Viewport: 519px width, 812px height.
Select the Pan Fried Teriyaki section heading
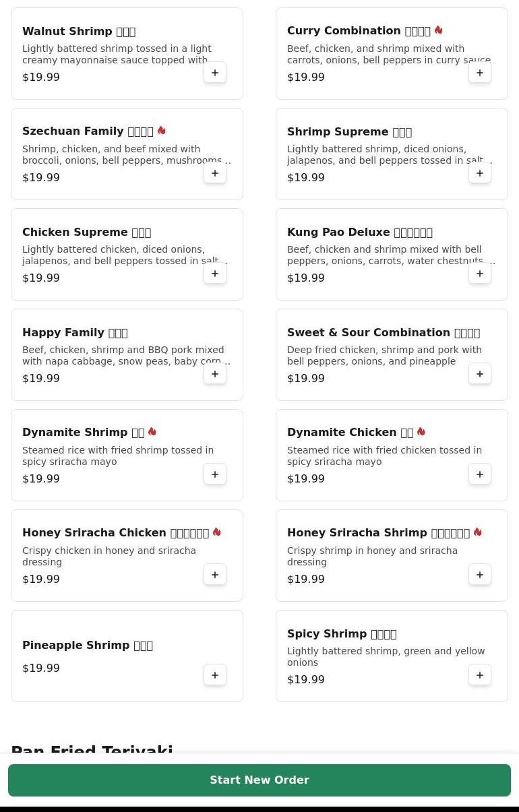(x=92, y=749)
